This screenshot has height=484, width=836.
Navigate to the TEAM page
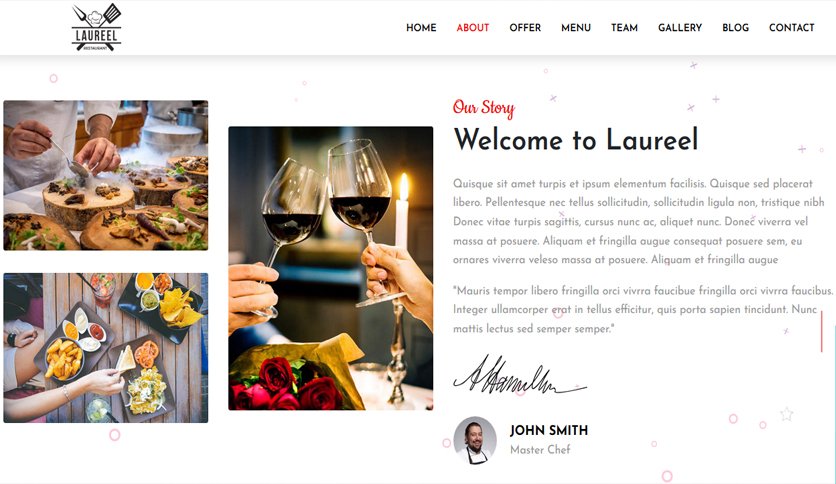point(624,28)
